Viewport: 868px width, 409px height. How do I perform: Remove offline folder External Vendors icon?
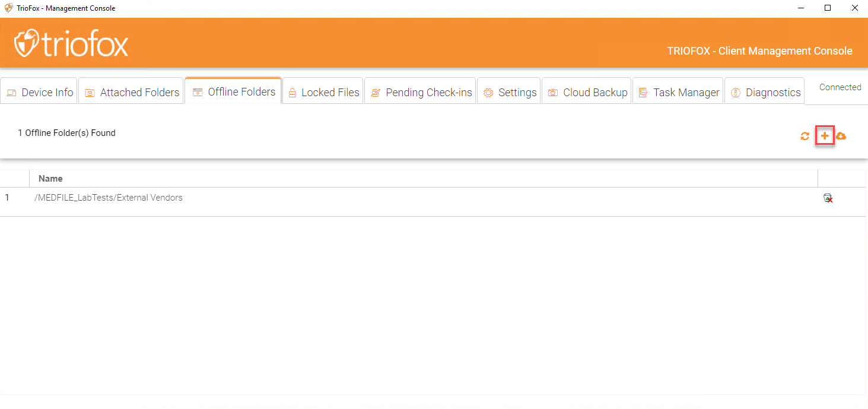pos(828,198)
